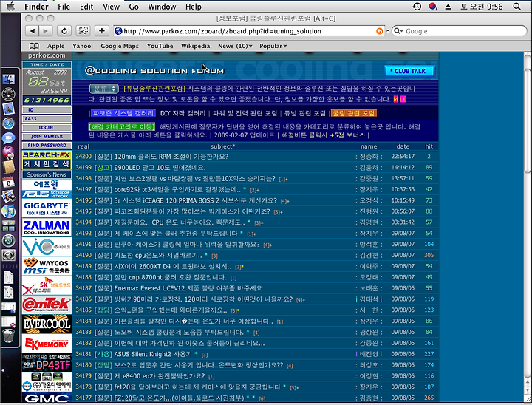Open 파워 및 전력 관련 포럼 tab
The width and height of the screenshot is (532, 405).
(x=245, y=113)
